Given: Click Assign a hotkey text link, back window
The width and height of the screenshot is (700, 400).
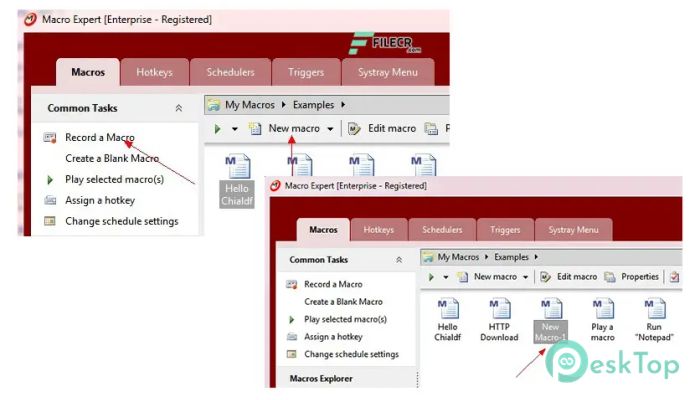Looking at the screenshot, I should click(100, 200).
